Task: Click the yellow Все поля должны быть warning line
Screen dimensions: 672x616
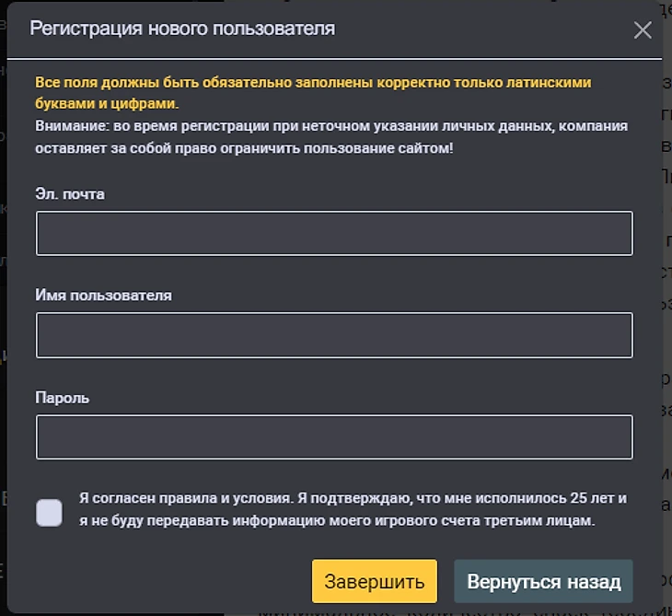Action: [x=313, y=82]
